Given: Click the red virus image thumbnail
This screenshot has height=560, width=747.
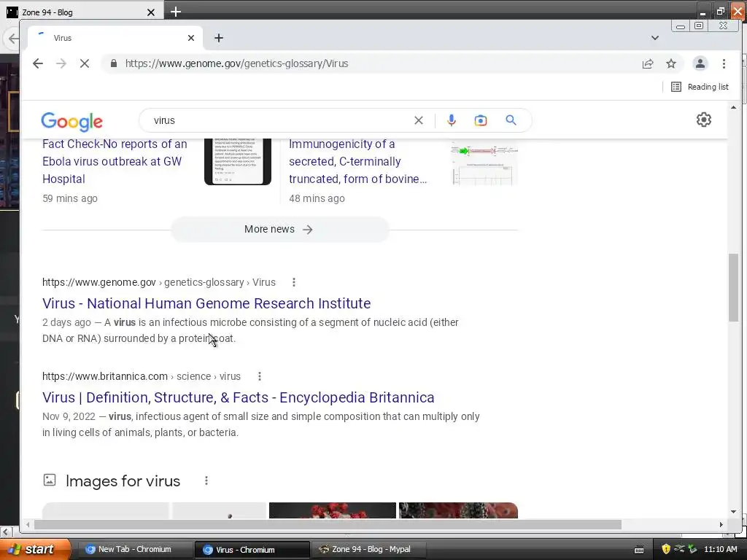Looking at the screenshot, I should pos(333,510).
